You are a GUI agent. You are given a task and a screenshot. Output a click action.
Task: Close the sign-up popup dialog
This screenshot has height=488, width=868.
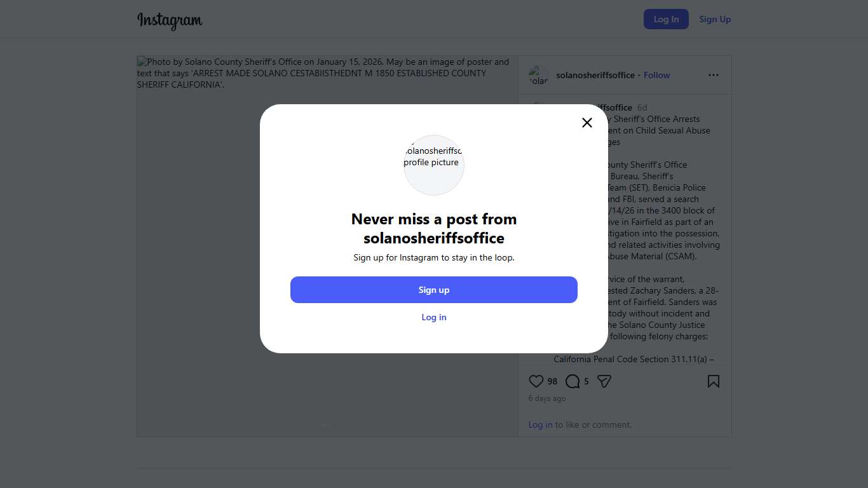click(587, 123)
